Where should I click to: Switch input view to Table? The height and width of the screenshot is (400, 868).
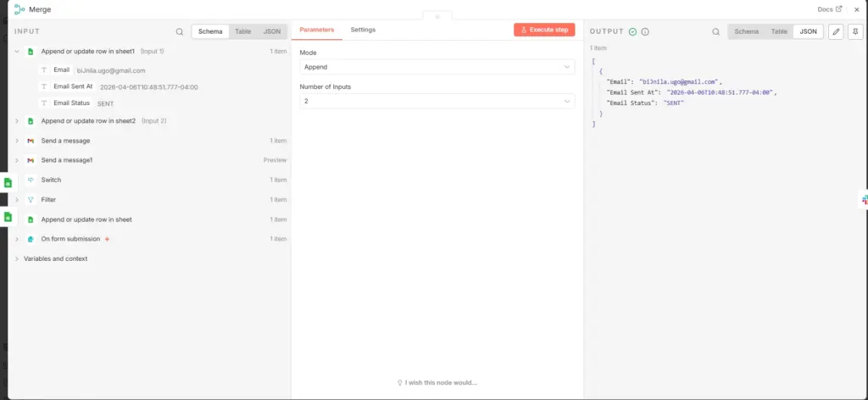click(243, 31)
